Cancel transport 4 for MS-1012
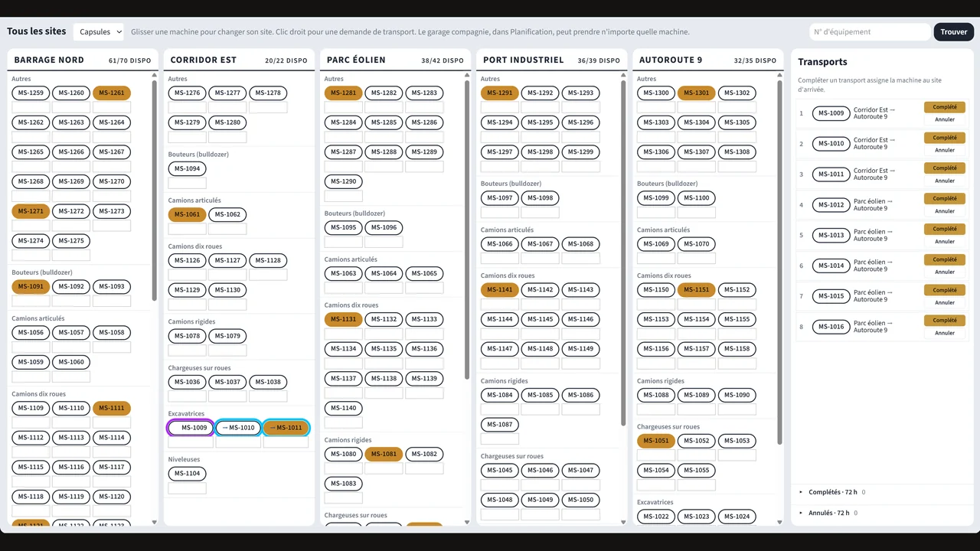 click(945, 211)
